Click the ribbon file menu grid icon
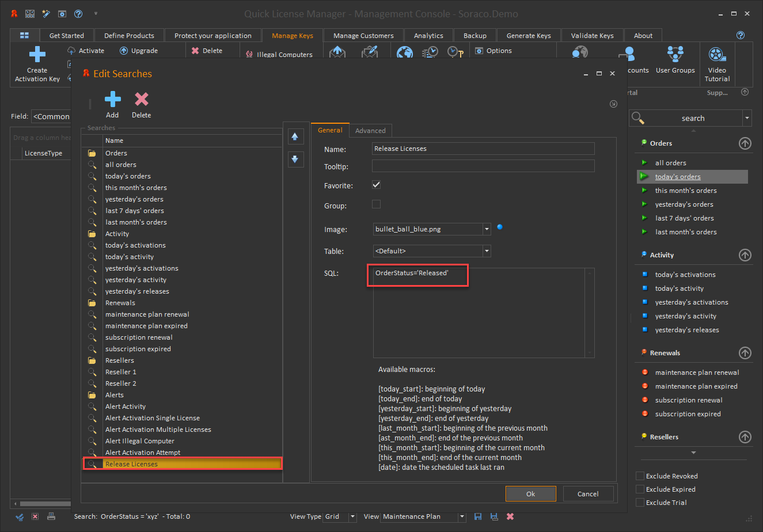The width and height of the screenshot is (763, 532). 24,36
